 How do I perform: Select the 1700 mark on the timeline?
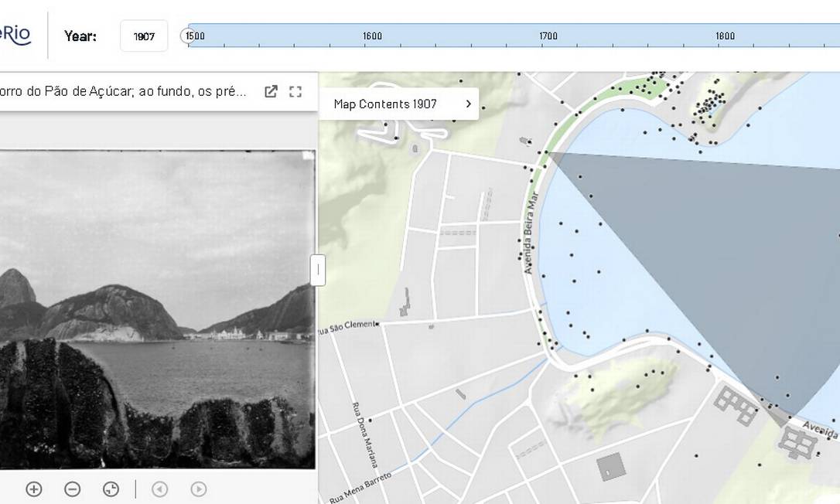[x=548, y=36]
